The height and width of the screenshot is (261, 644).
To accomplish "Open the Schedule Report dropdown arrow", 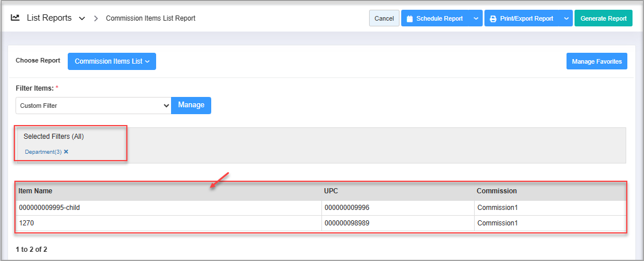I will tap(476, 18).
